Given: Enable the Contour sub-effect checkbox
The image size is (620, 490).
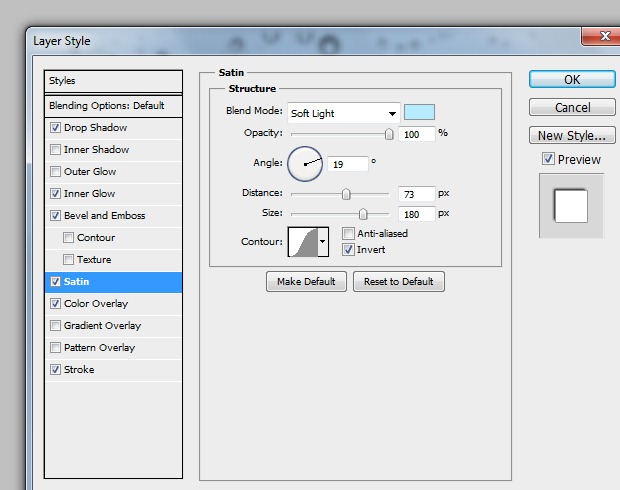Looking at the screenshot, I should 68,238.
